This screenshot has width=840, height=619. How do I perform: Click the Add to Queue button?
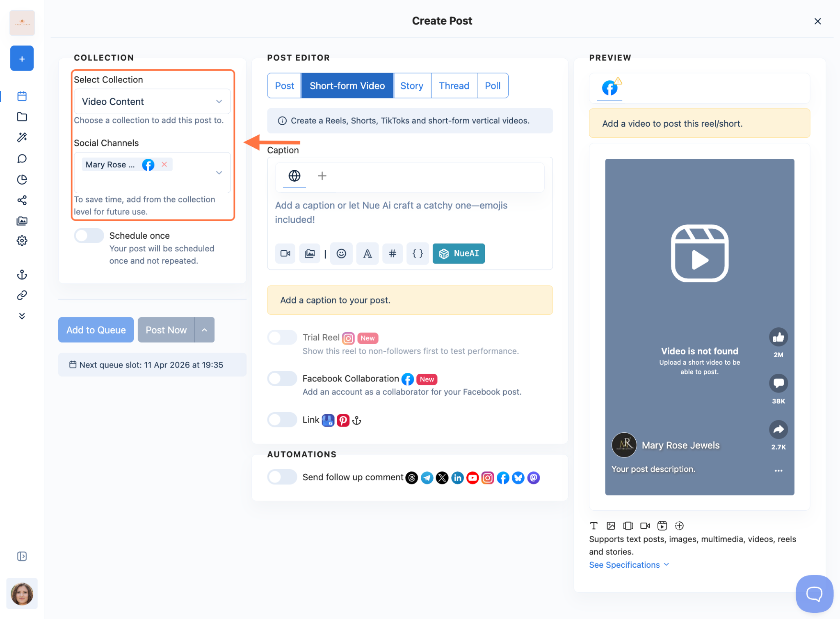pos(96,330)
